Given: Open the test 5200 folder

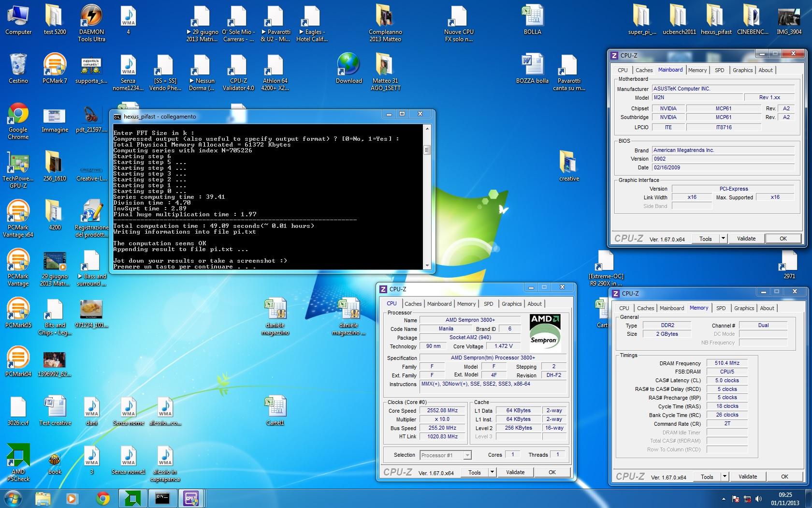Looking at the screenshot, I should [55, 20].
